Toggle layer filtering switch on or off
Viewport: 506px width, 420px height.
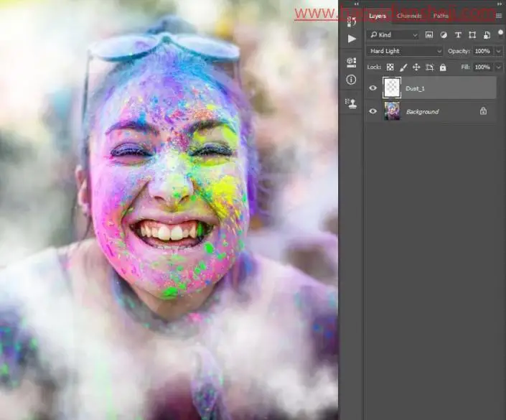500,34
